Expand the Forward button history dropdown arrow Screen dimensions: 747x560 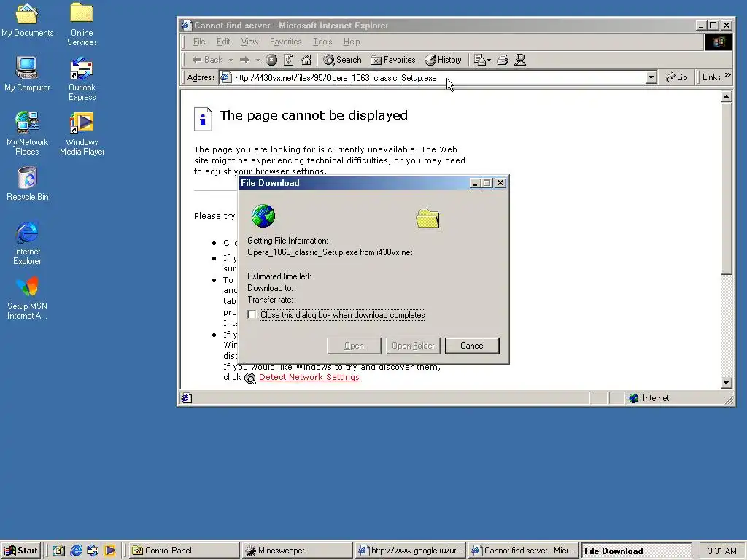[258, 61]
